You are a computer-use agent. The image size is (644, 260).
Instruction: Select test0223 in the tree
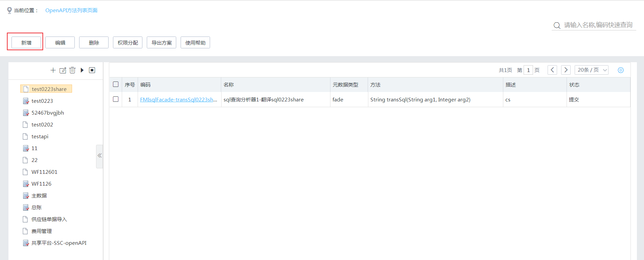point(42,101)
